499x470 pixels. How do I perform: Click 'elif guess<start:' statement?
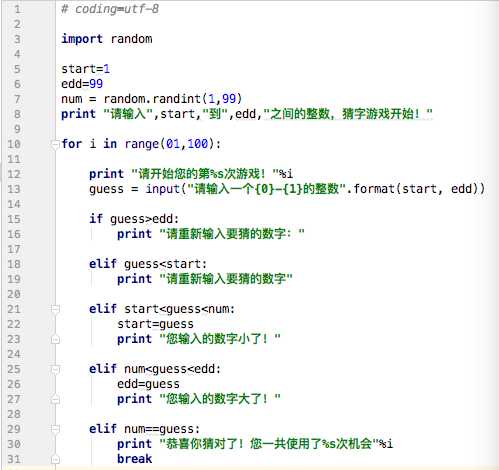click(148, 264)
